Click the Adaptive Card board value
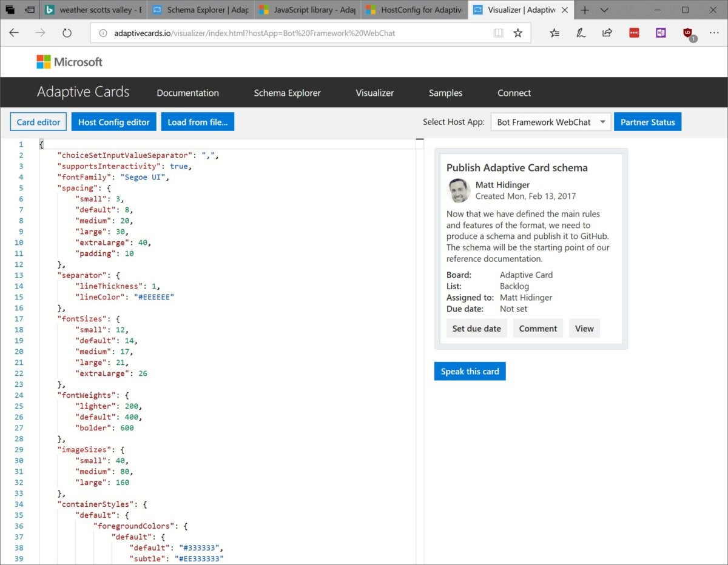Screen dimensions: 728x565 (527, 275)
